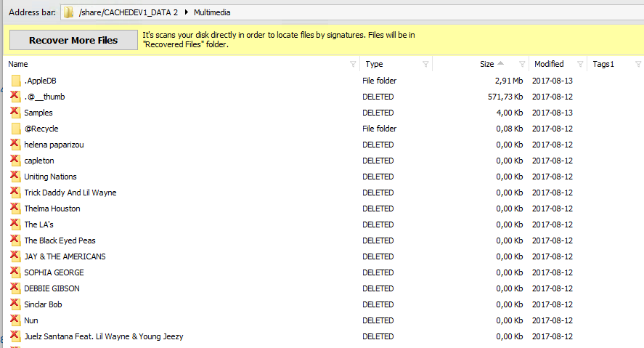The height and width of the screenshot is (348, 644).
Task: Select The LA's entry
Action: tap(38, 225)
